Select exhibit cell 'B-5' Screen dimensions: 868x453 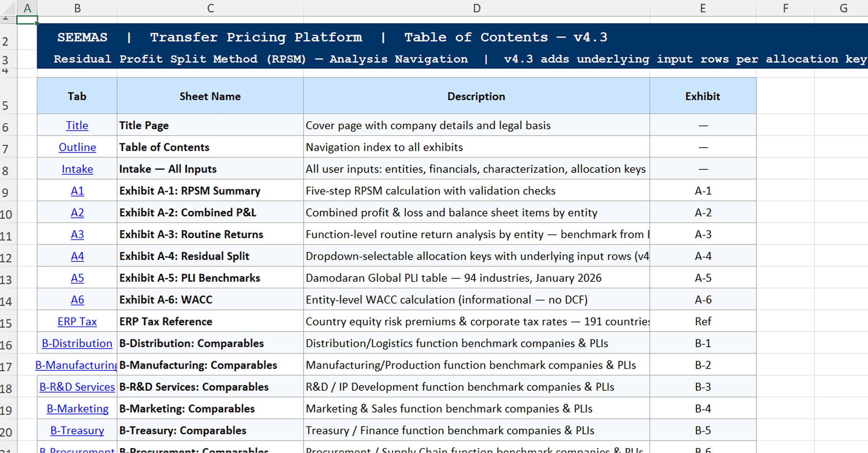pos(703,430)
